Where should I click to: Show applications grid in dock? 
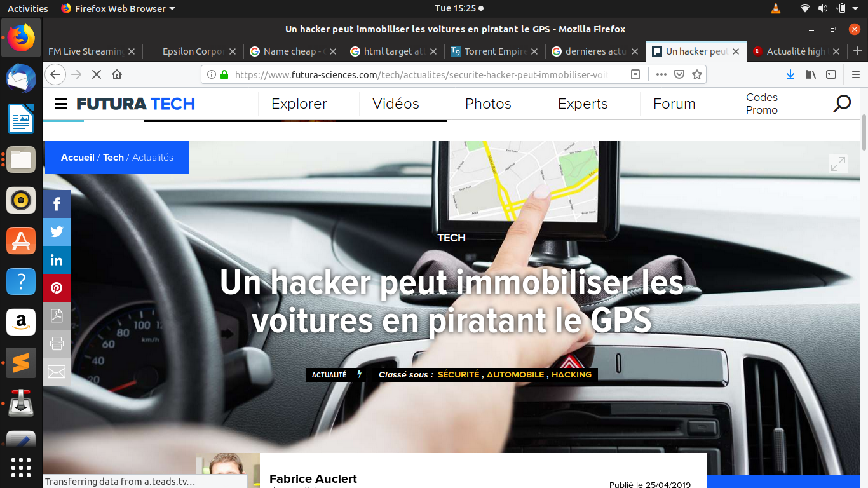pos(21,467)
